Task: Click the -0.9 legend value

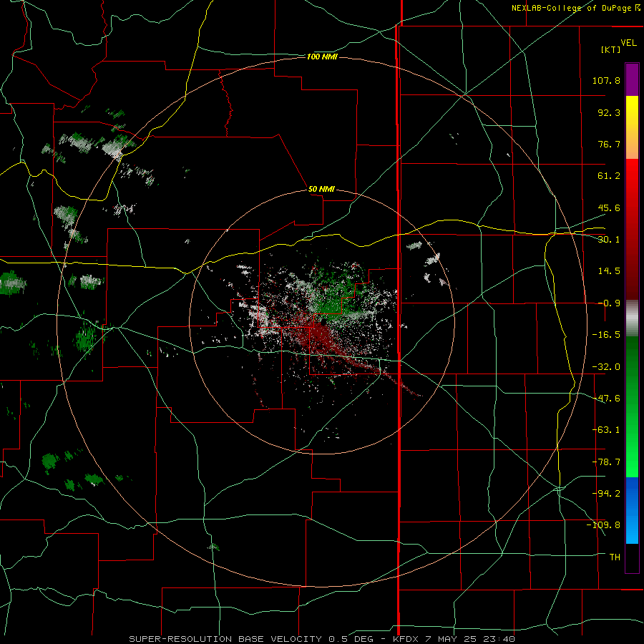Action: click(x=609, y=303)
